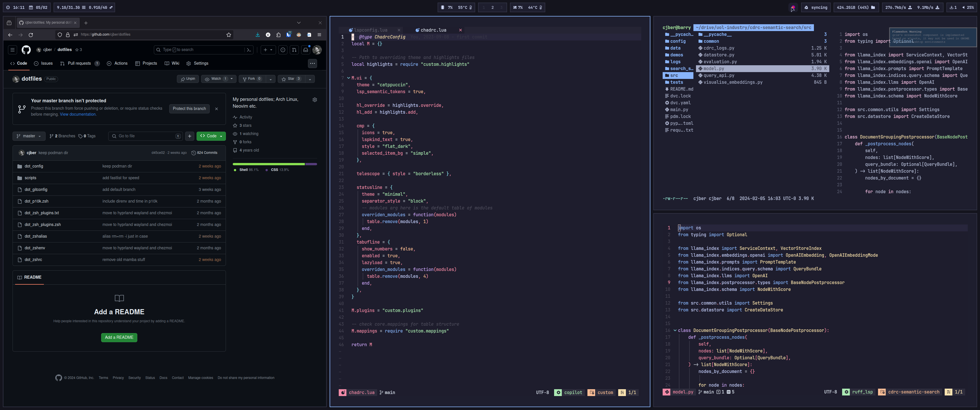Viewport: 980px width, 410px height.
Task: Edit repository About details gear
Action: tap(315, 100)
